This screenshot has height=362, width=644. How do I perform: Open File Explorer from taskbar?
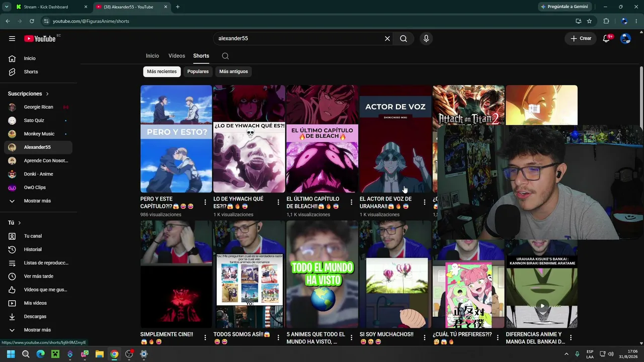coord(100,354)
